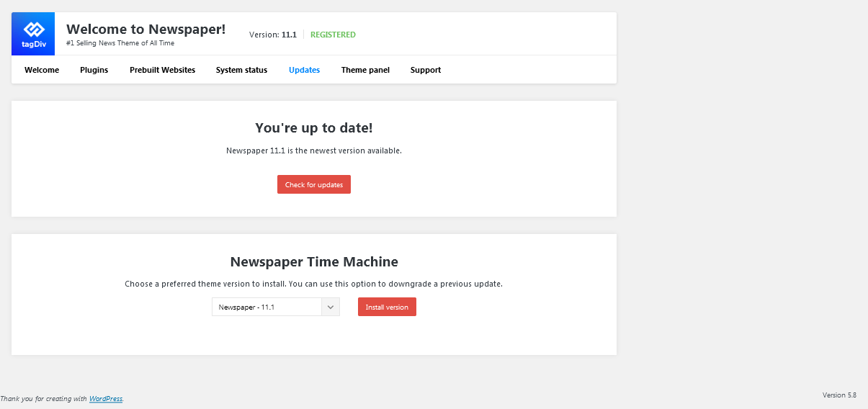Open the System status tab

coord(241,70)
